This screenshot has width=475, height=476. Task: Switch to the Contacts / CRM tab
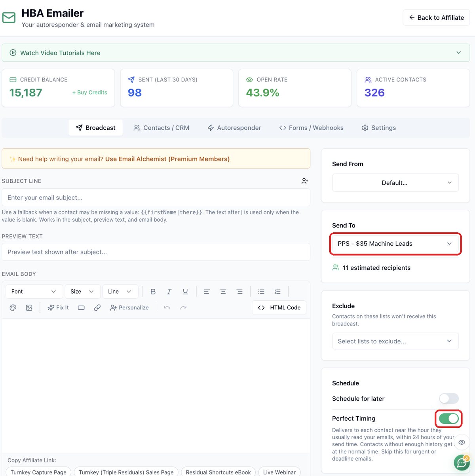[161, 128]
